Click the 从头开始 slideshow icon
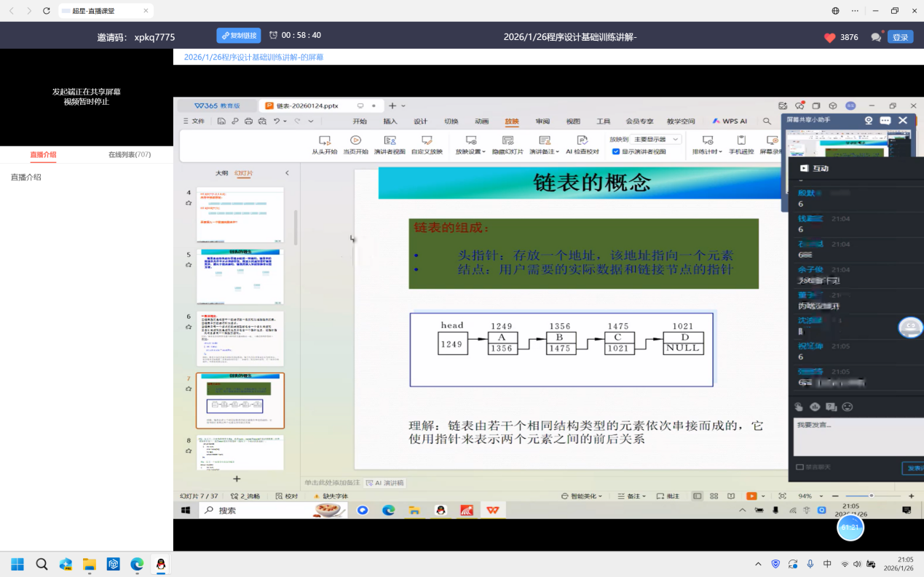Viewport: 924px width, 577px height. (325, 140)
